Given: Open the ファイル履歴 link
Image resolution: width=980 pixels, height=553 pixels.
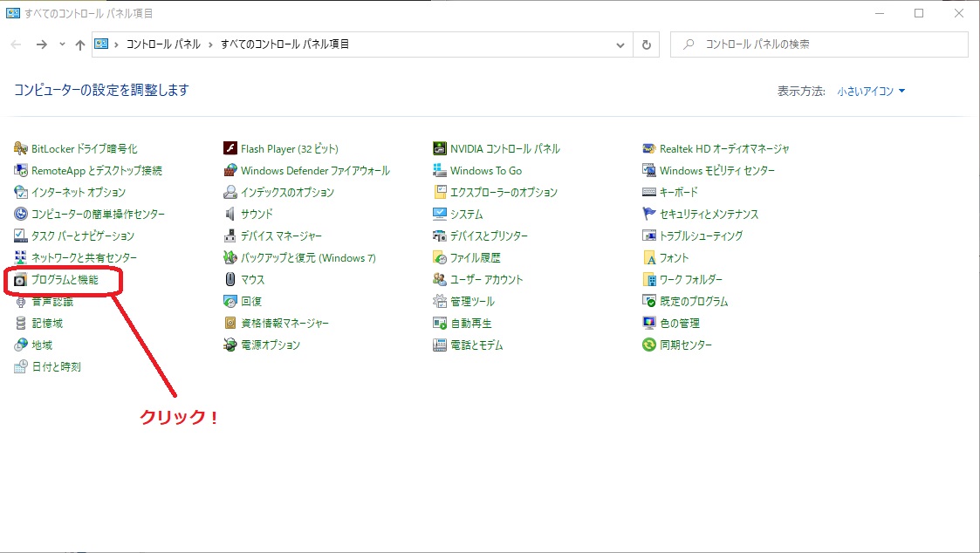Looking at the screenshot, I should [475, 257].
